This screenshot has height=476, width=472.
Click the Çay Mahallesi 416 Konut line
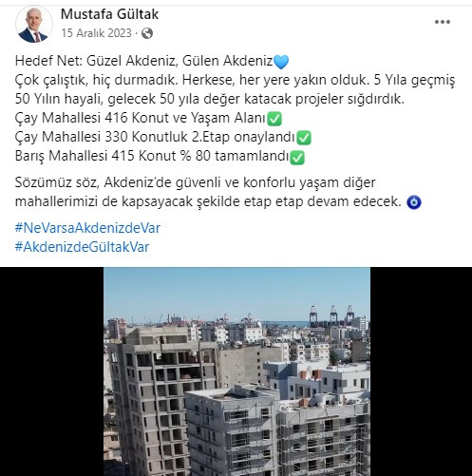pyautogui.click(x=140, y=118)
